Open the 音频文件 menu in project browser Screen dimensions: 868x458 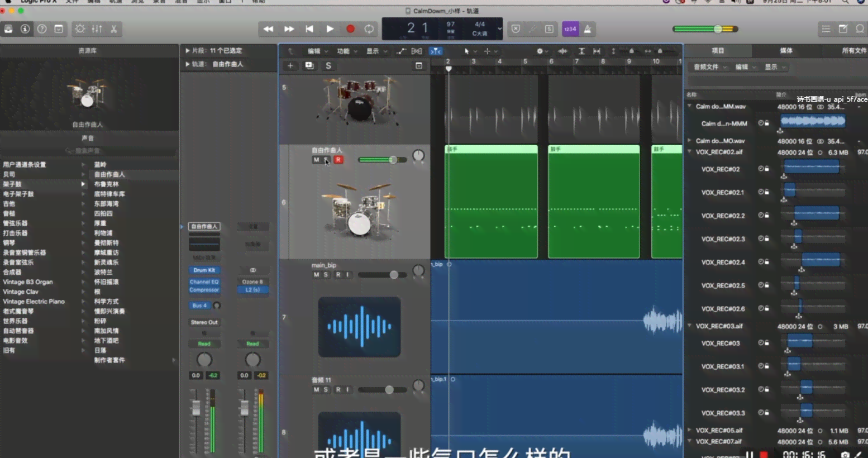[x=710, y=67]
